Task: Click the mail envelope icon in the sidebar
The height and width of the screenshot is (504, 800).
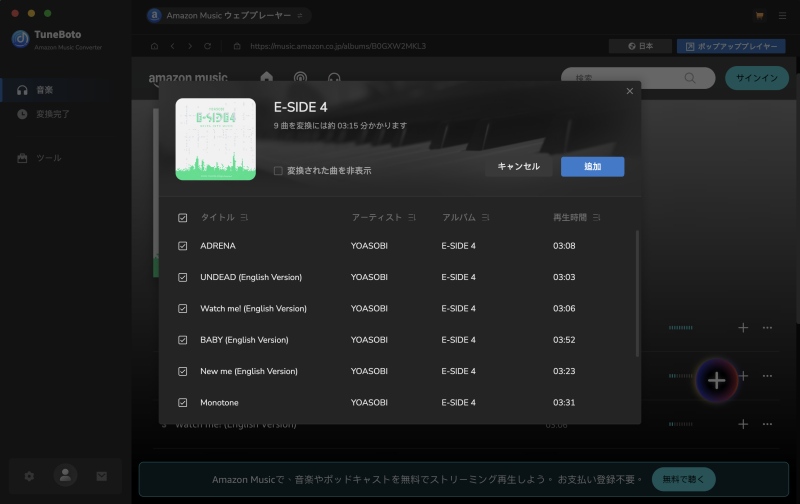Action: coord(102,476)
